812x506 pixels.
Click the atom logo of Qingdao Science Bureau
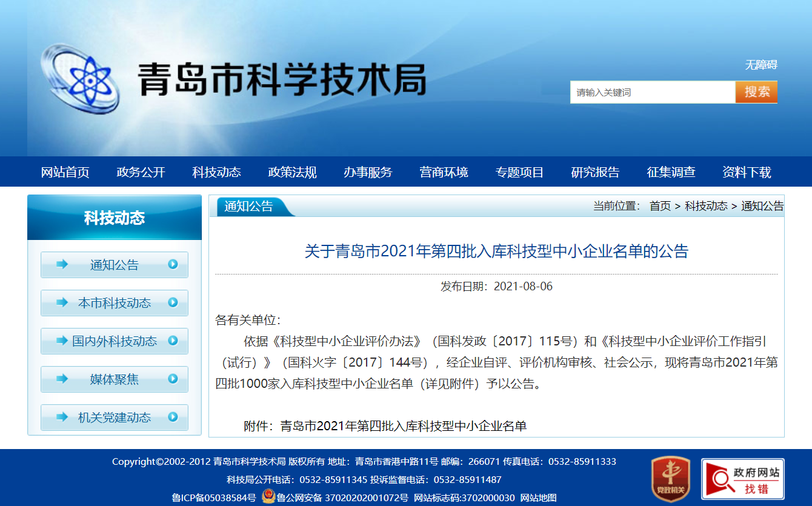point(81,78)
